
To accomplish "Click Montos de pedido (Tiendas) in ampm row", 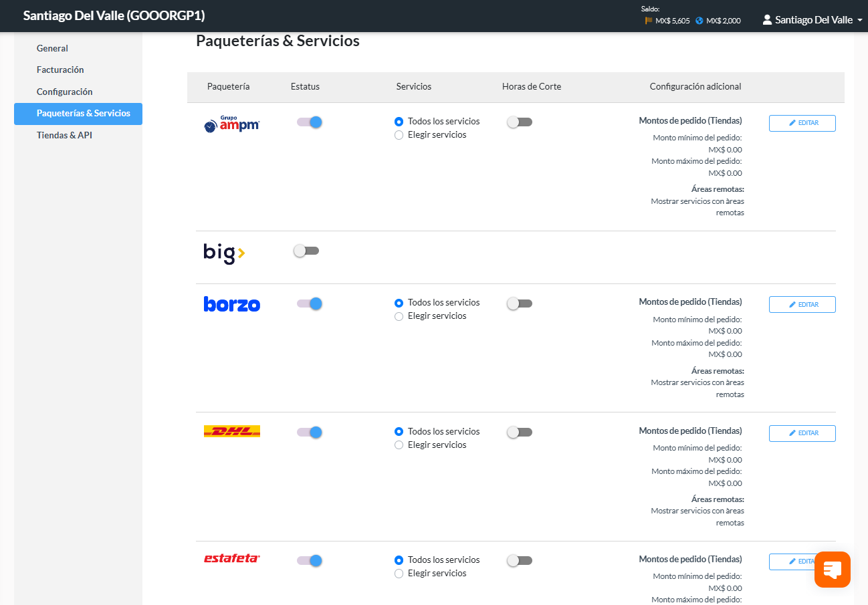I will pos(690,121).
